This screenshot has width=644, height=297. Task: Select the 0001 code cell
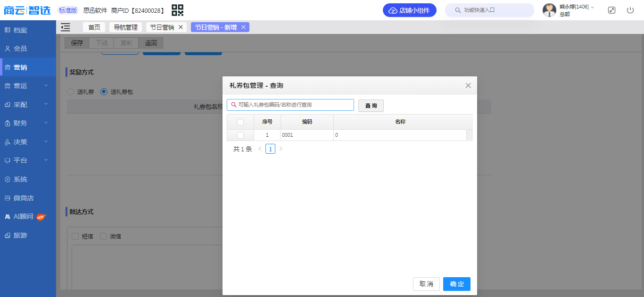(x=307, y=135)
